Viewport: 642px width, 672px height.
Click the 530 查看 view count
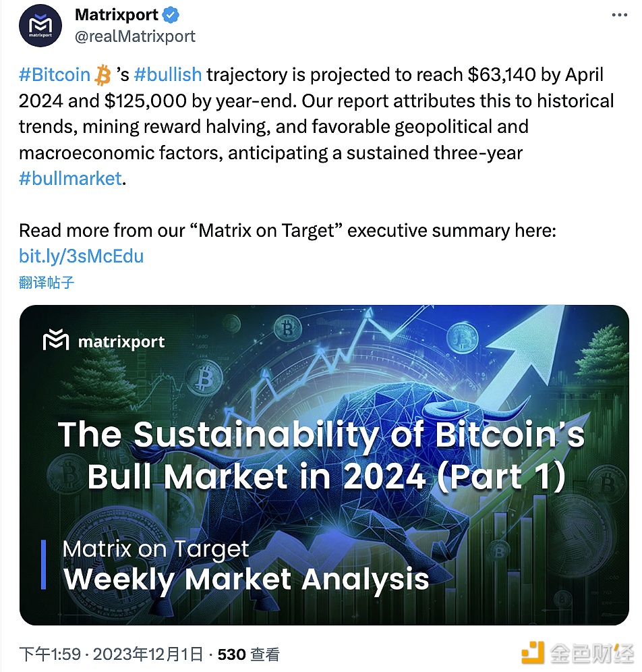click(248, 654)
